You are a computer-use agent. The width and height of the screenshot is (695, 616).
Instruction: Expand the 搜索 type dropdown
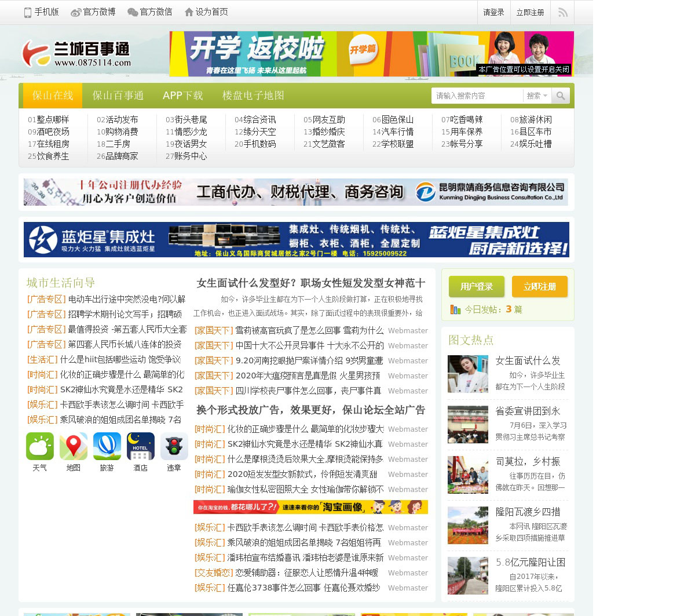(x=537, y=96)
